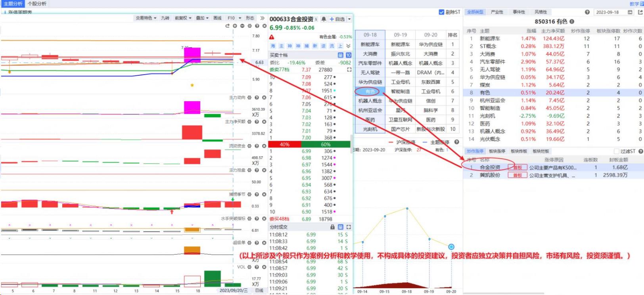The image size is (644, 295).
Task: Click the 画线 drawing button
Action: pos(217,18)
